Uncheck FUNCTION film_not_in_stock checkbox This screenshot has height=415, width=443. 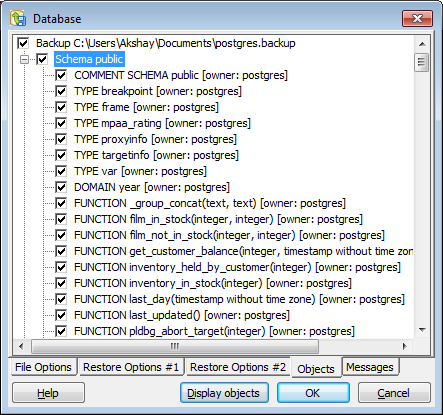click(x=61, y=235)
